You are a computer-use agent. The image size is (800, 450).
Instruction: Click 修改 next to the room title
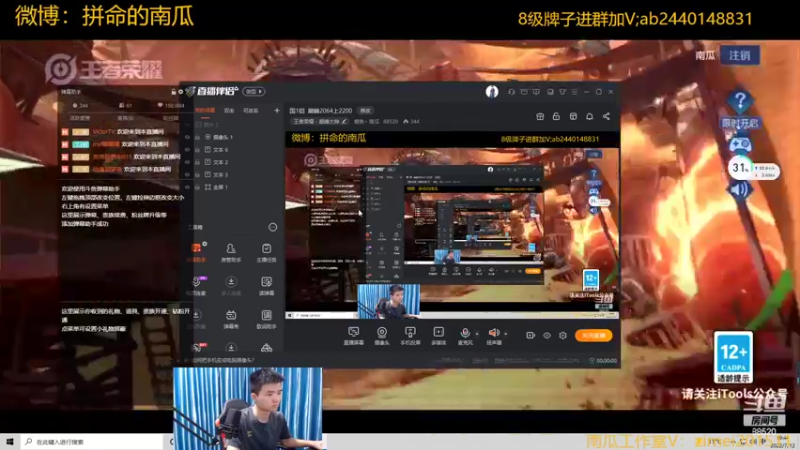click(x=365, y=110)
